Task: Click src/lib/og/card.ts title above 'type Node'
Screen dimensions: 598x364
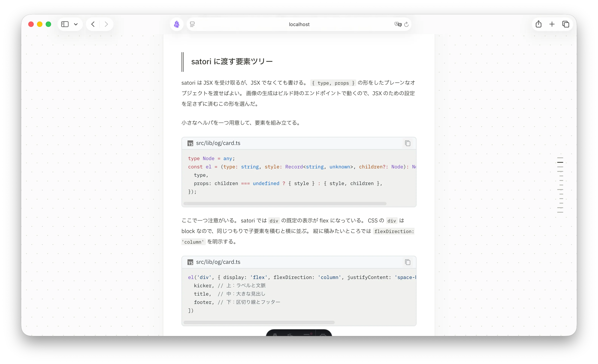Action: click(x=218, y=143)
